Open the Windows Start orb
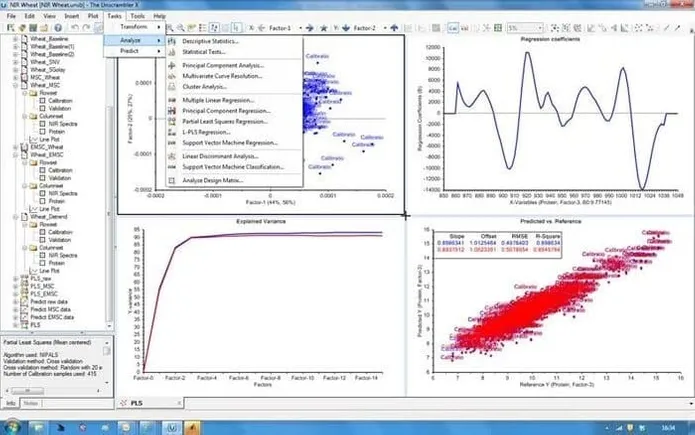This screenshot has height=435, width=695. pyautogui.click(x=12, y=427)
